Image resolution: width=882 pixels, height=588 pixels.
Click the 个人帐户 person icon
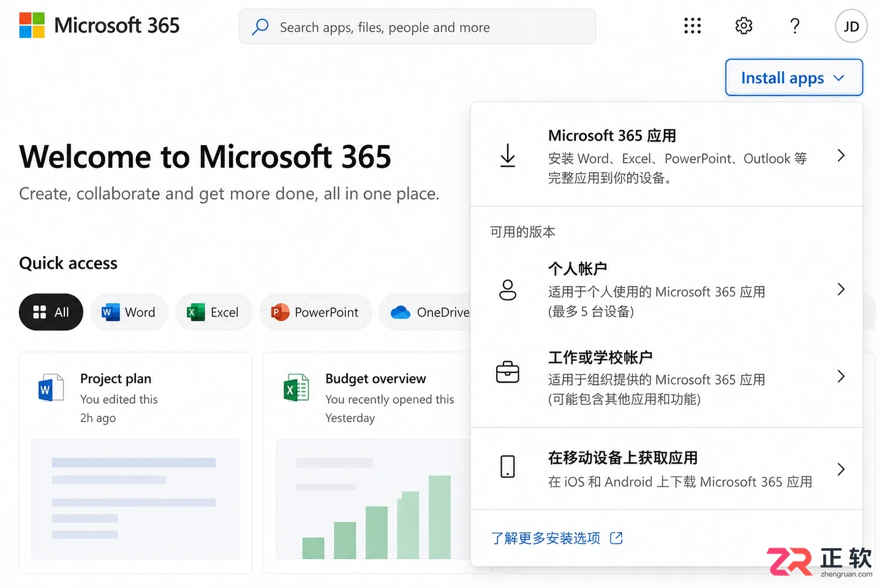coord(508,290)
